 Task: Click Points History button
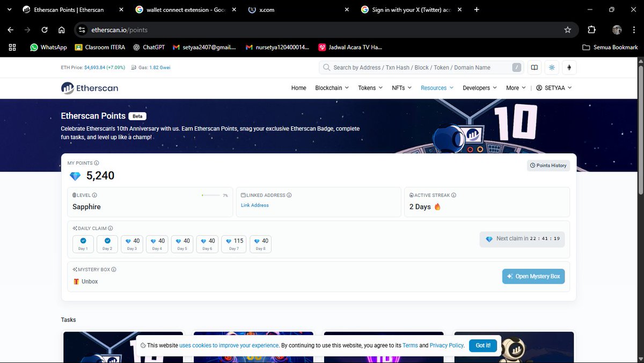click(548, 165)
